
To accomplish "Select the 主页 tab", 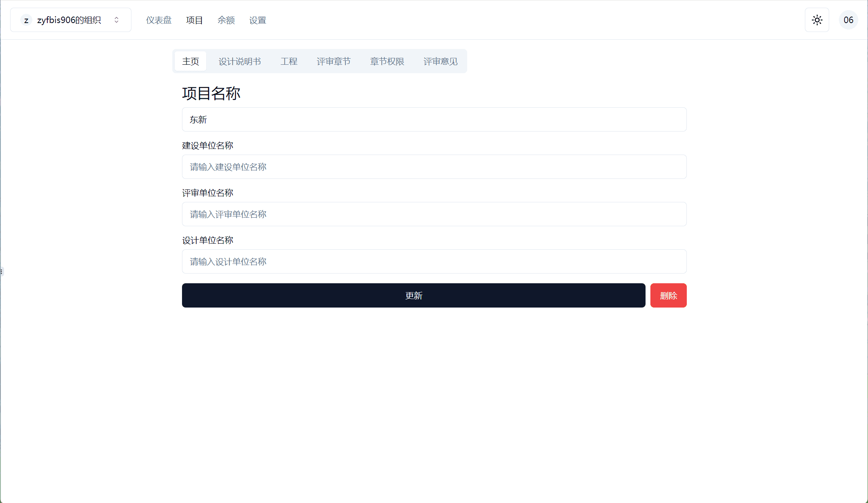I will (191, 61).
